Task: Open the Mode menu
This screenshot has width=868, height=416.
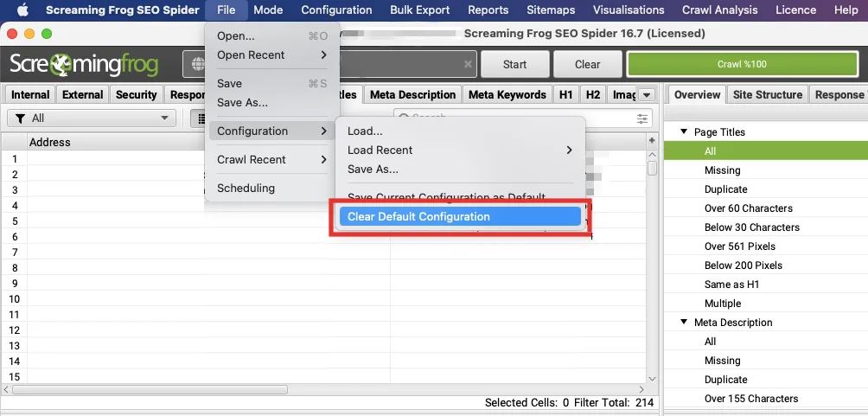Action: point(268,10)
